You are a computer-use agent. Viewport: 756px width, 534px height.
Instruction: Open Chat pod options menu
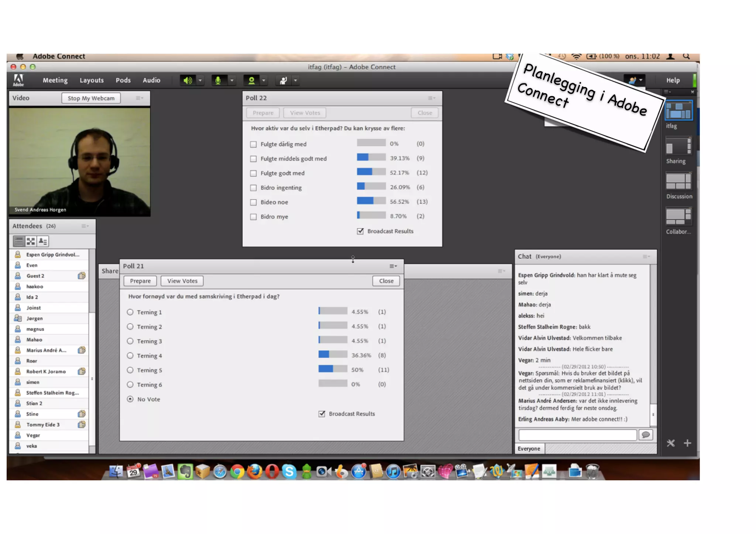[646, 256]
